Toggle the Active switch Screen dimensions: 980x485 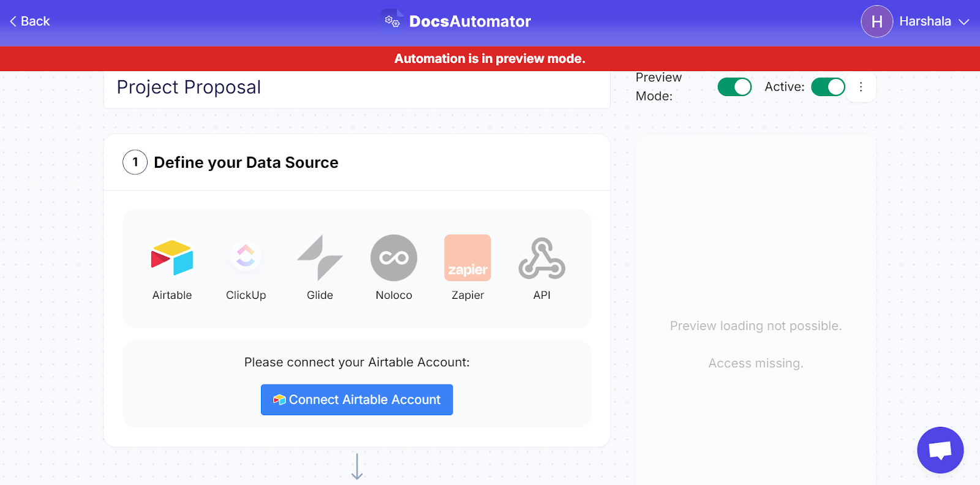pos(828,87)
